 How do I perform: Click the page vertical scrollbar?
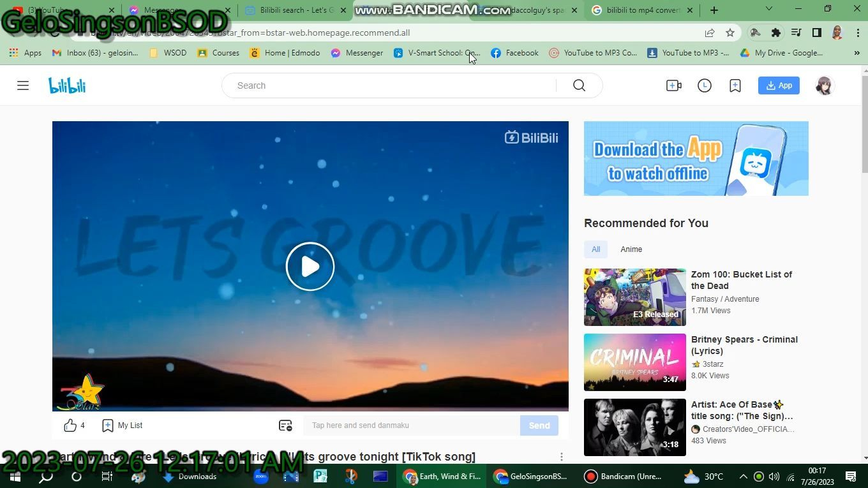865,124
